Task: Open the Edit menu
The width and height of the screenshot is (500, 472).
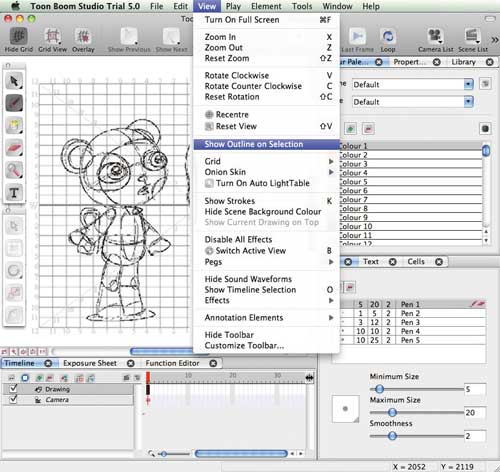Action: coord(180,6)
